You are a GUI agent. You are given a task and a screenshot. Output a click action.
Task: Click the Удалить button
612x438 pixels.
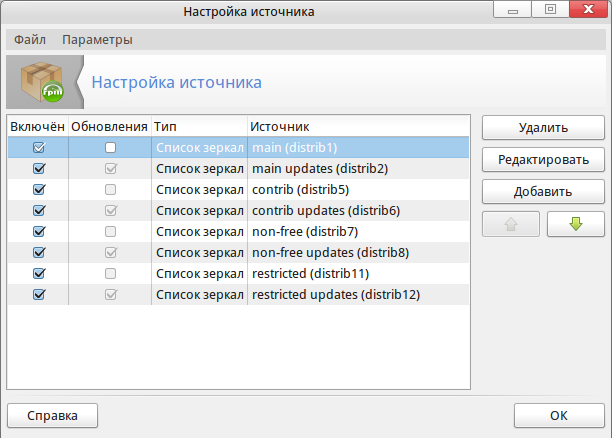click(543, 128)
